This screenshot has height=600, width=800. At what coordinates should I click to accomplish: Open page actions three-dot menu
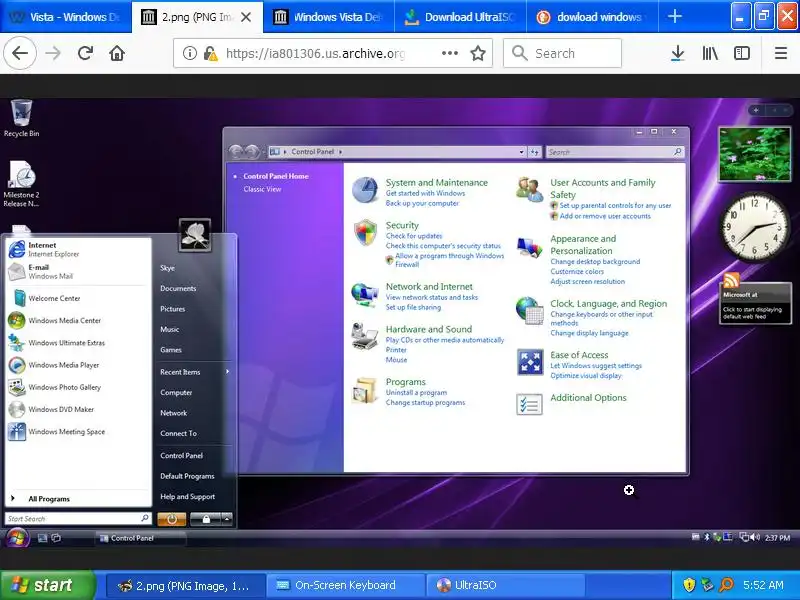(x=449, y=53)
